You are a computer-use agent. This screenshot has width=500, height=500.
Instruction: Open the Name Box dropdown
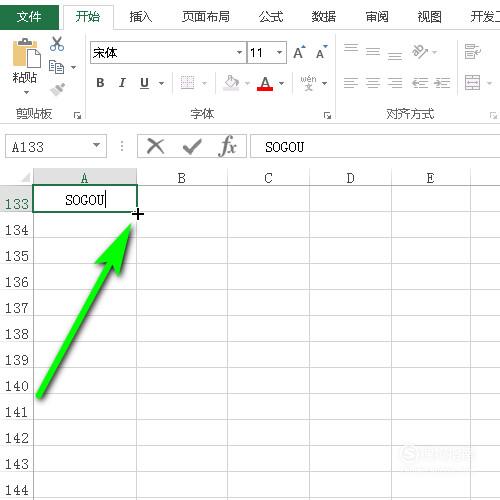(96, 145)
